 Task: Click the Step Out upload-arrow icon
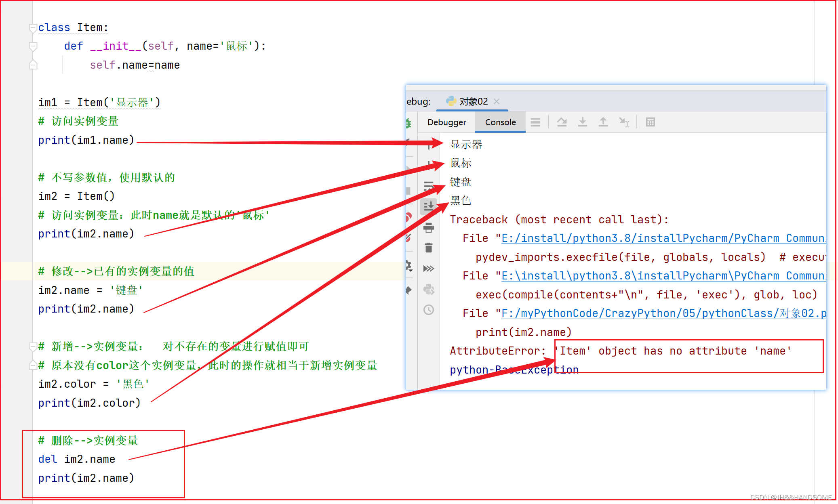click(603, 122)
